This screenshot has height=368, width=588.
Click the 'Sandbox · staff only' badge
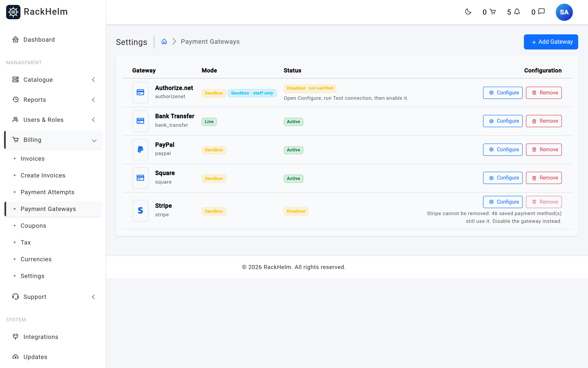pos(252,93)
